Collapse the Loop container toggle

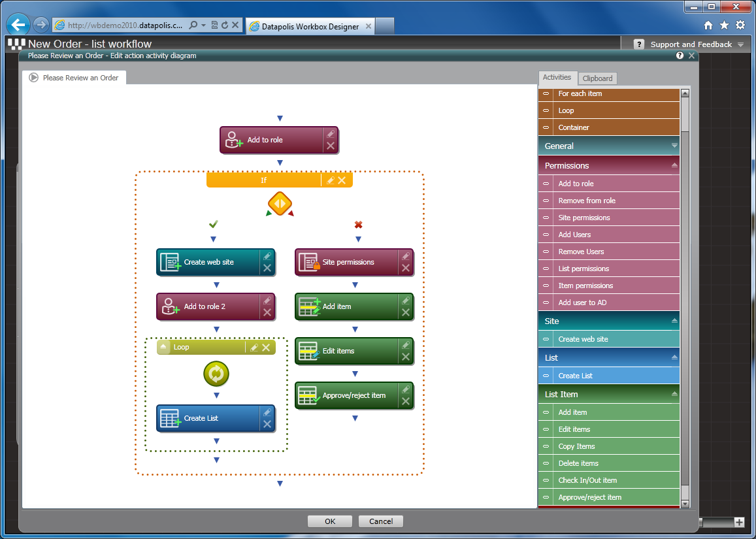tap(164, 348)
